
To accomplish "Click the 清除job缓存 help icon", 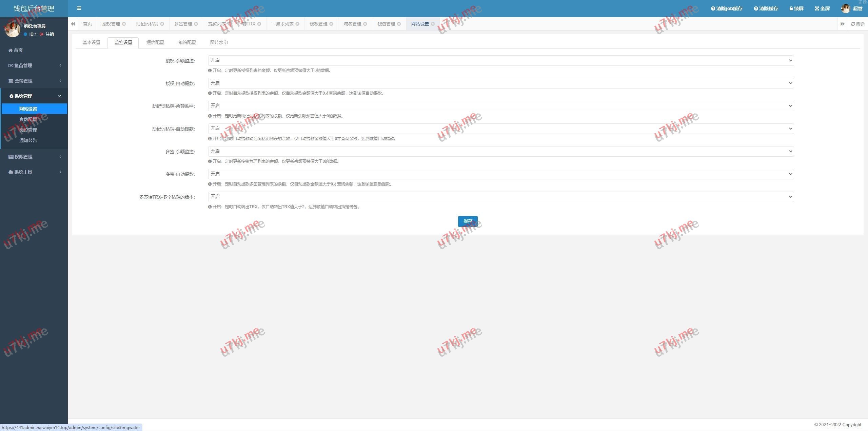I will [x=713, y=8].
